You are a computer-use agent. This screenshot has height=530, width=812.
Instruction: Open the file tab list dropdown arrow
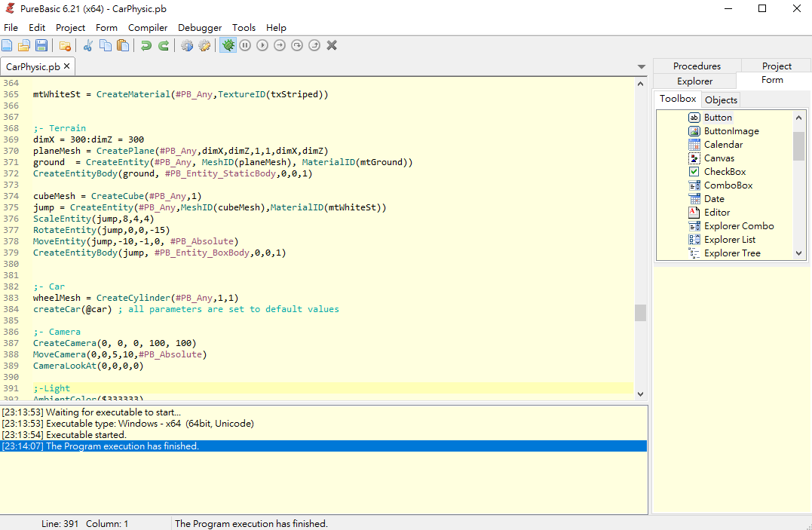pyautogui.click(x=642, y=67)
